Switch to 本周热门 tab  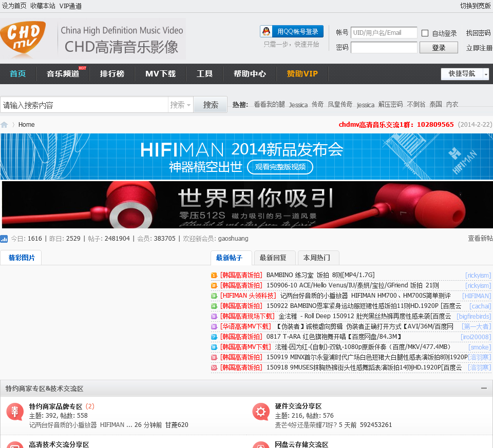(318, 258)
